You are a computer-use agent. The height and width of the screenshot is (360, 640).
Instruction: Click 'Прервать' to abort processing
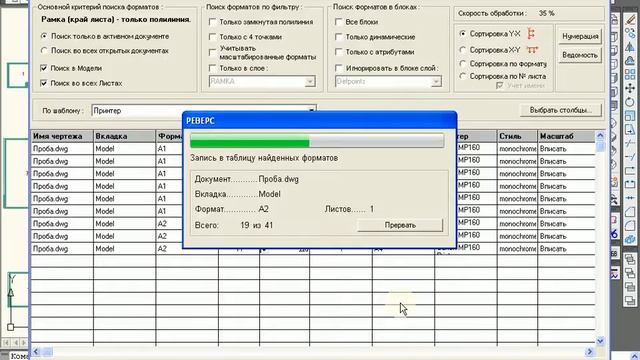tap(400, 225)
